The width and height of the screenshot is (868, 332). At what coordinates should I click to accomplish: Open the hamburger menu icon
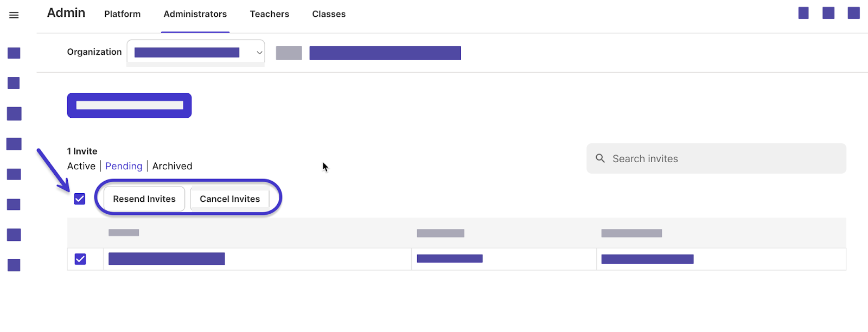[x=14, y=15]
